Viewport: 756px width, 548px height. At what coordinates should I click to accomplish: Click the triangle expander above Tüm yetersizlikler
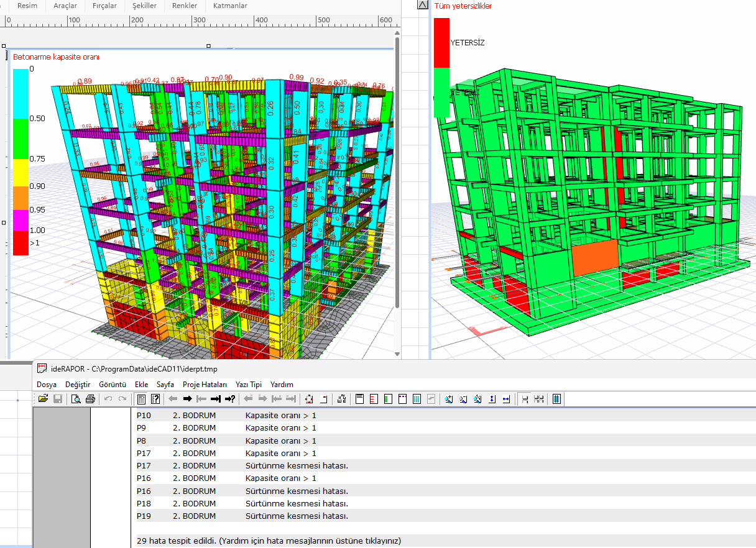tap(423, 5)
